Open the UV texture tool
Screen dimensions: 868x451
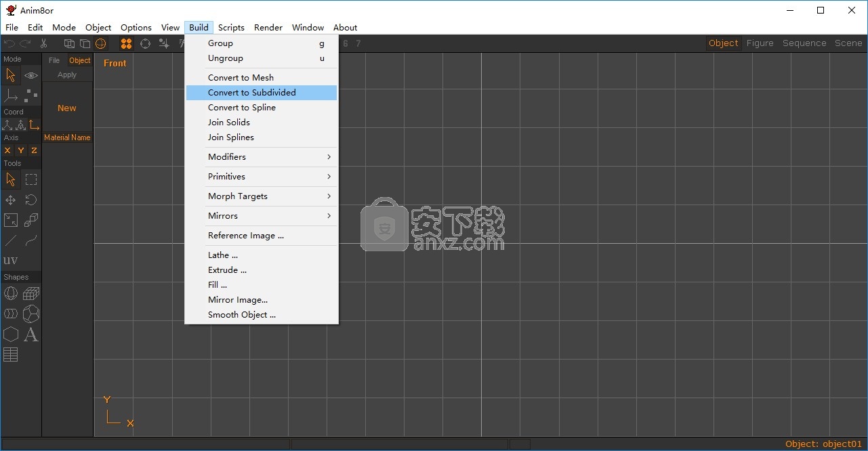(11, 261)
